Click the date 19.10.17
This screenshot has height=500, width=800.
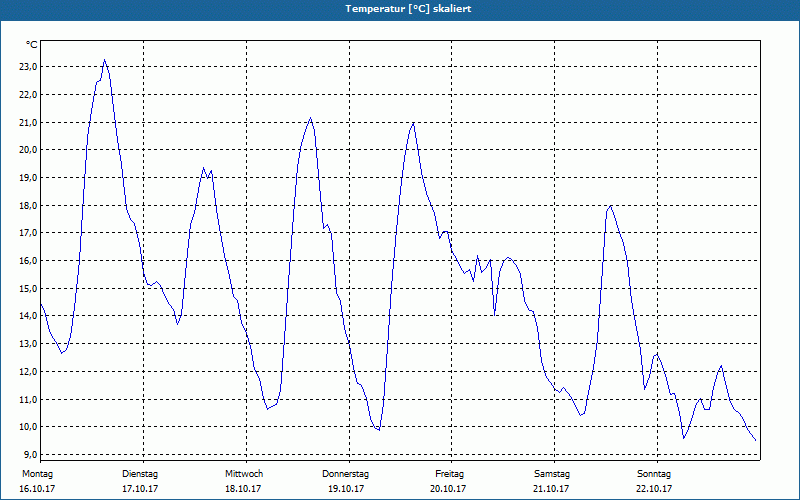click(x=346, y=489)
